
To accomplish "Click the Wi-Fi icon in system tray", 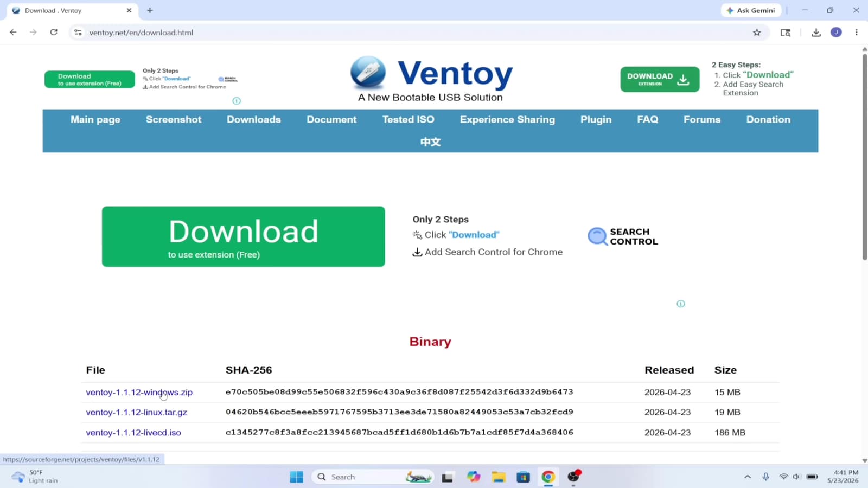I will tap(783, 477).
